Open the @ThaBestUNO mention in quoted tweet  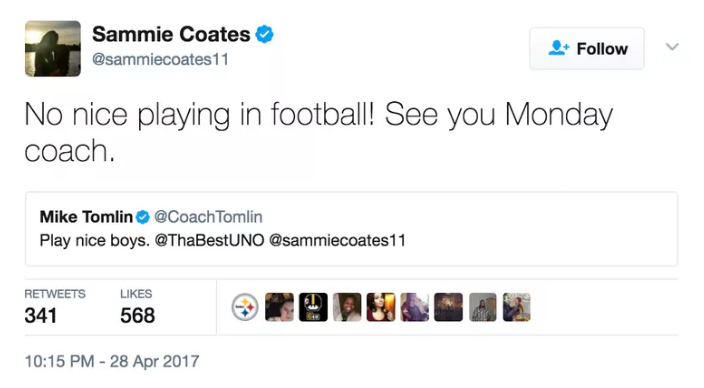(210, 240)
